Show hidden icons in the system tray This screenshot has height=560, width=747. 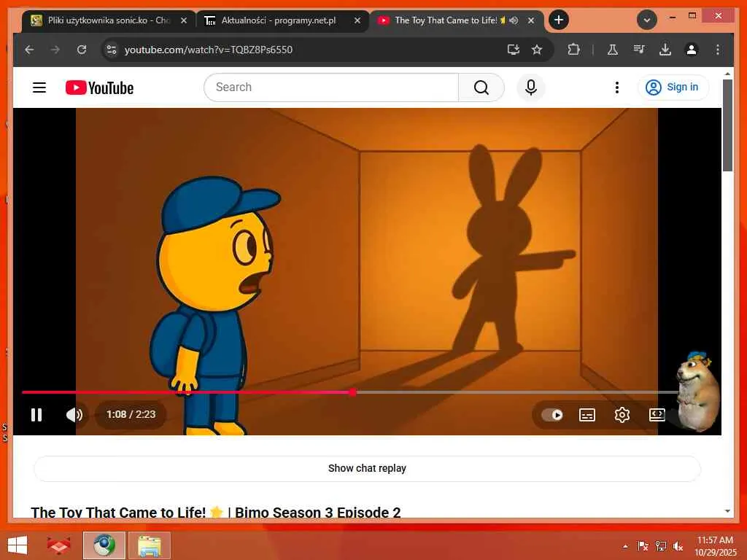coord(625,546)
